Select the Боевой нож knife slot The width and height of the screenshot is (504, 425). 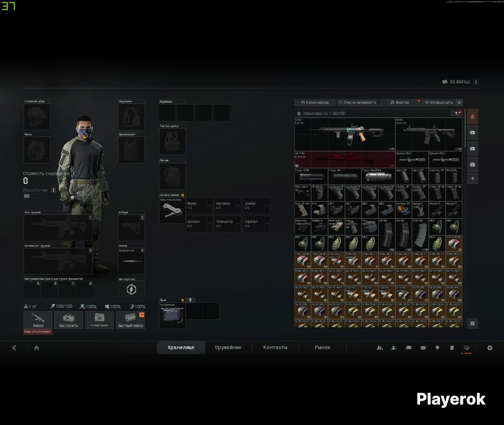click(x=131, y=261)
